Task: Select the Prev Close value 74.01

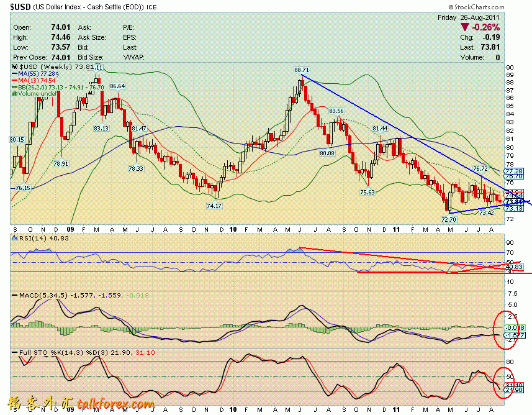Action: point(61,57)
